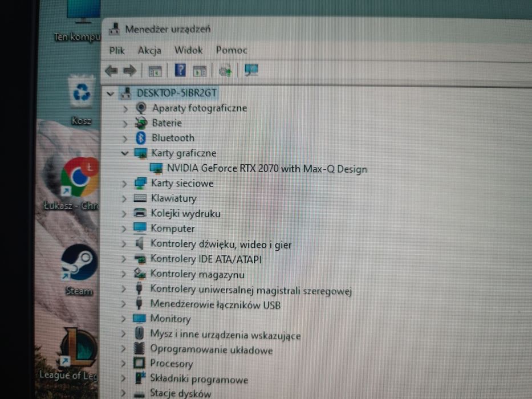
Task: Expand the Klawiatury category
Action: point(124,199)
